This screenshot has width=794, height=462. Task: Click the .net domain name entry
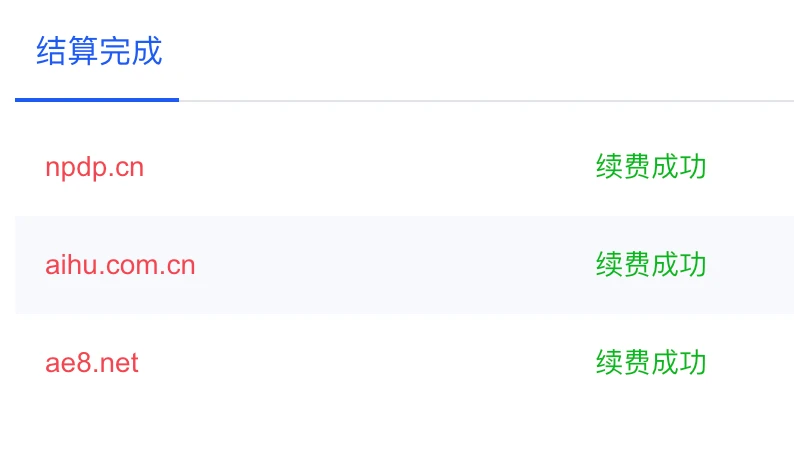pyautogui.click(x=92, y=363)
